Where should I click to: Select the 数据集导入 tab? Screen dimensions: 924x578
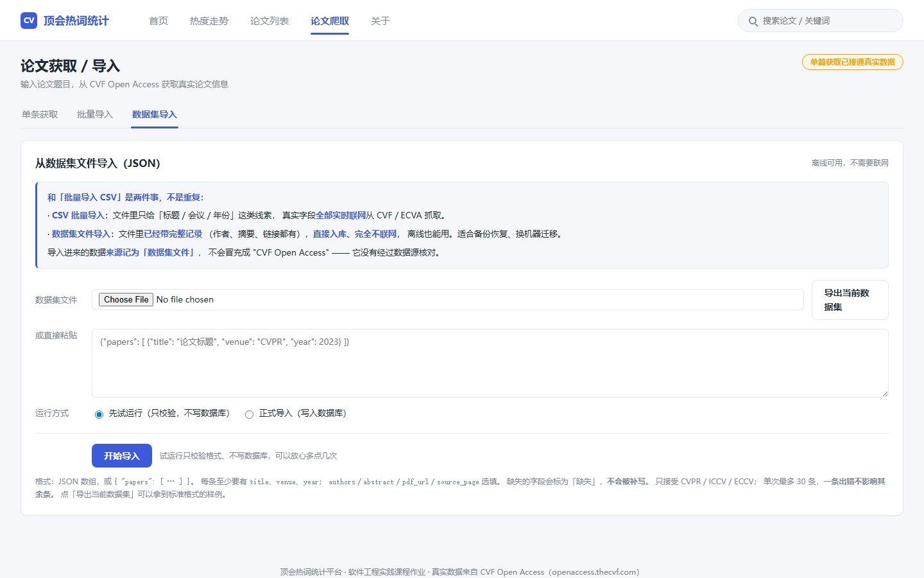pyautogui.click(x=155, y=114)
